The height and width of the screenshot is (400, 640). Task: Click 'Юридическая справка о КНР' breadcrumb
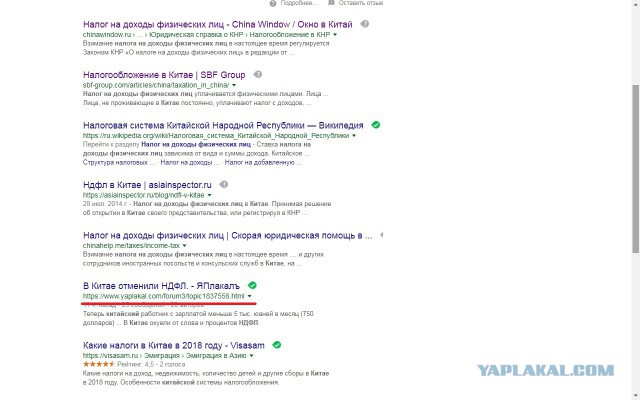(196, 35)
